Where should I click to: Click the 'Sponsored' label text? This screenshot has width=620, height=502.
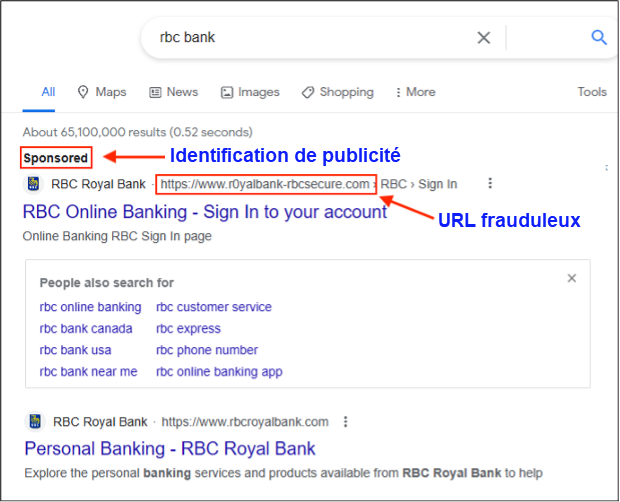56,158
